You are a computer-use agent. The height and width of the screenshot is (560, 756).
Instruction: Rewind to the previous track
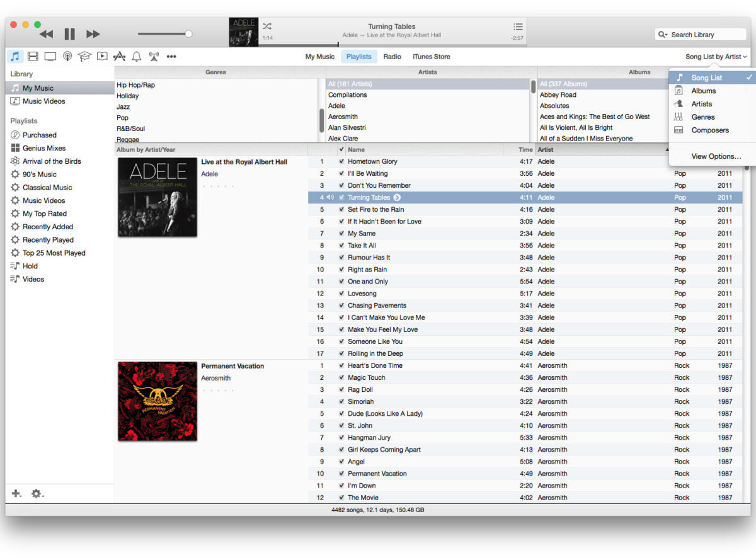46,34
